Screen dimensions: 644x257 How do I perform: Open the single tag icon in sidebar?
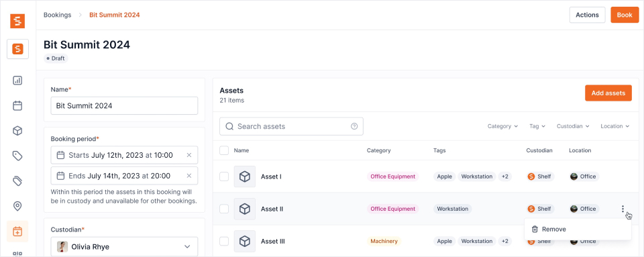(17, 156)
